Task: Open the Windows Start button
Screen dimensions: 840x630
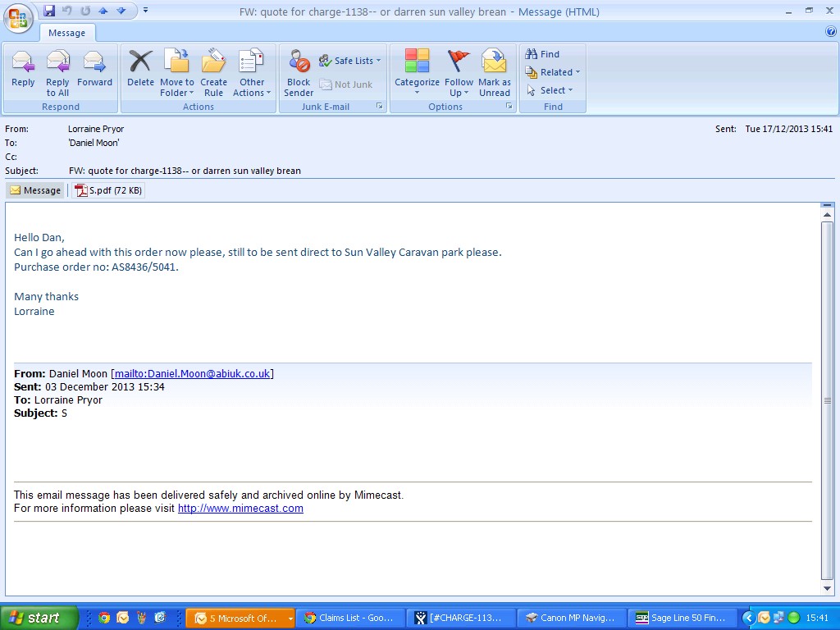Action: coord(39,618)
